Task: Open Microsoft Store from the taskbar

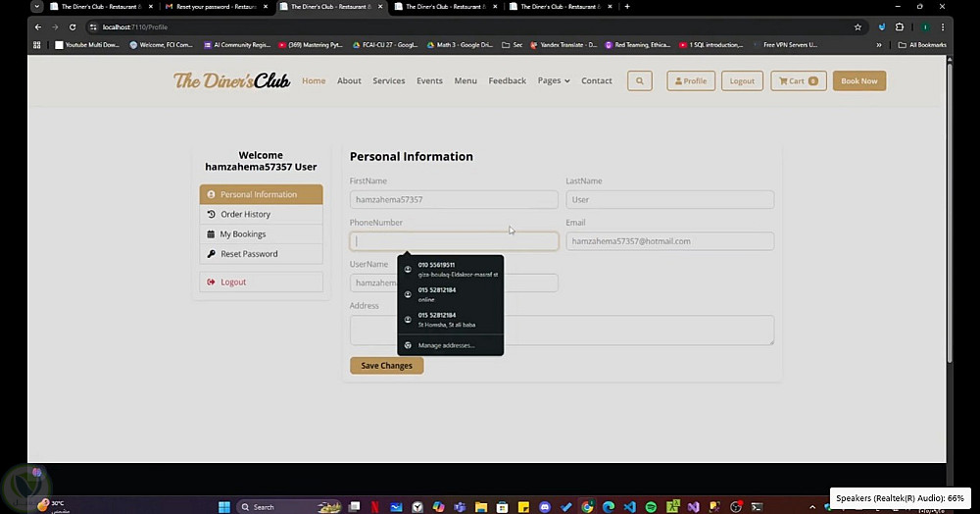Action: point(502,506)
